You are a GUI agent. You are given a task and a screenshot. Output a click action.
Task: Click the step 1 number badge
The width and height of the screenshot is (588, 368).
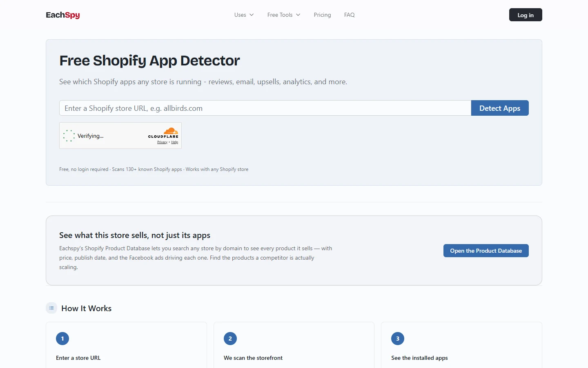click(x=62, y=339)
